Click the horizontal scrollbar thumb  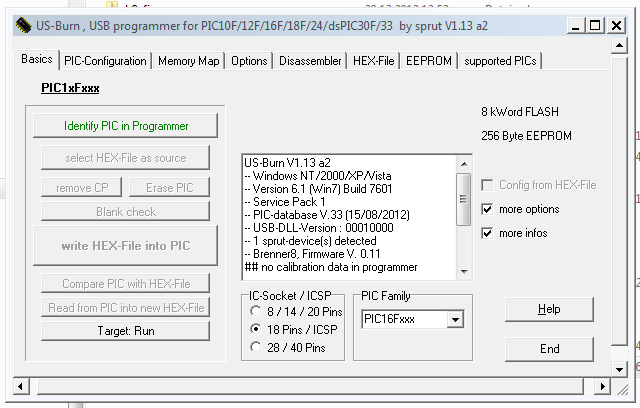click(x=310, y=386)
